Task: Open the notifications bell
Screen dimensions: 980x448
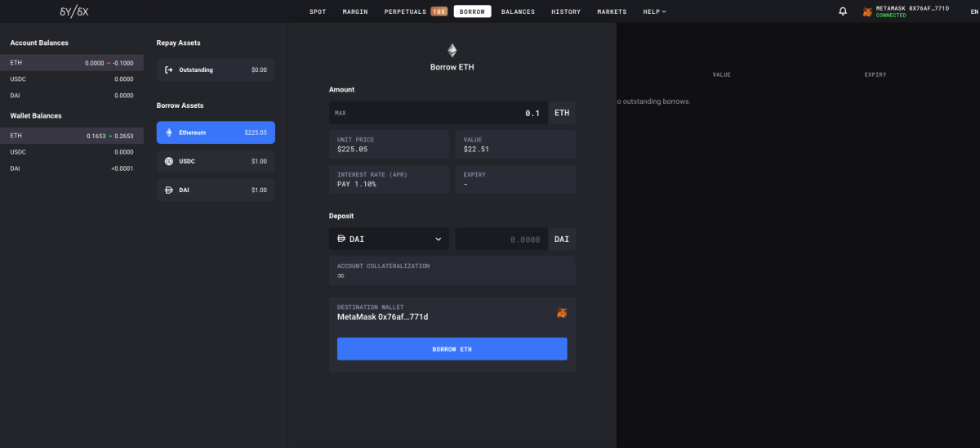Action: [843, 11]
